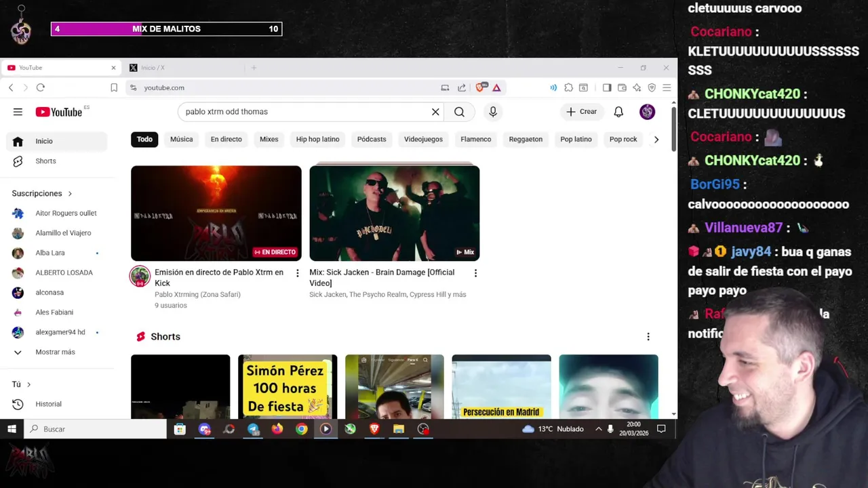Open Leo AI sparkle icon in toolbar
The image size is (868, 488).
click(x=637, y=87)
